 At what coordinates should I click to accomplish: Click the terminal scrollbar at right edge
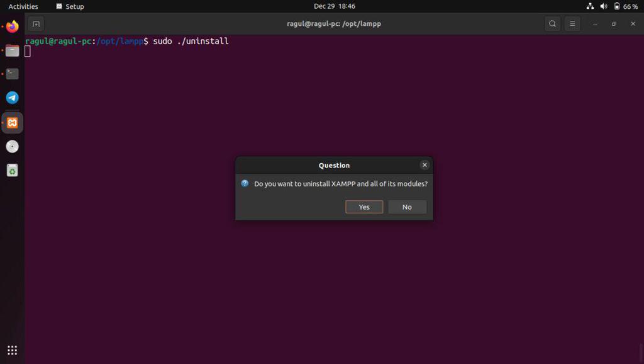pyautogui.click(x=641, y=351)
